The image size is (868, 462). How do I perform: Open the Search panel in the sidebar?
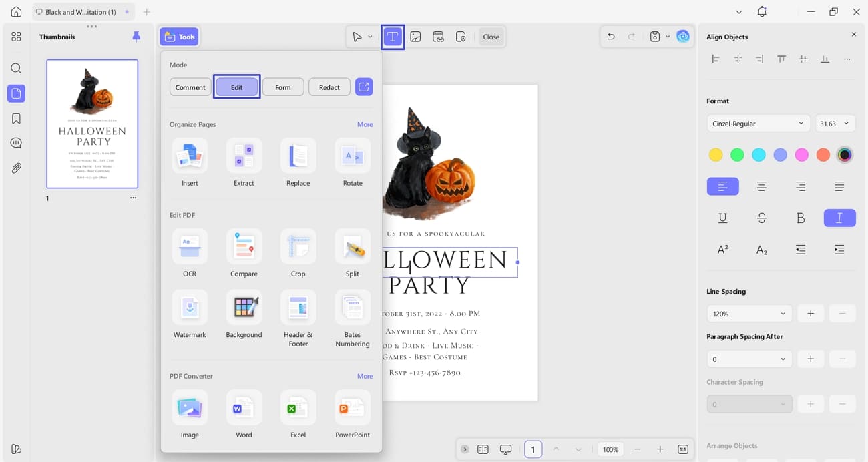(x=16, y=68)
